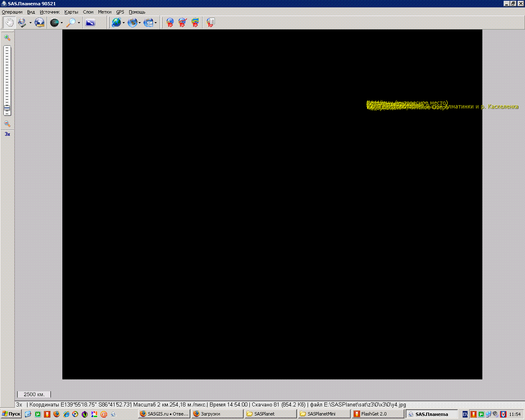Expand the dropdown arrow beside the dark globe
The height and width of the screenshot is (420, 525).
(x=62, y=23)
